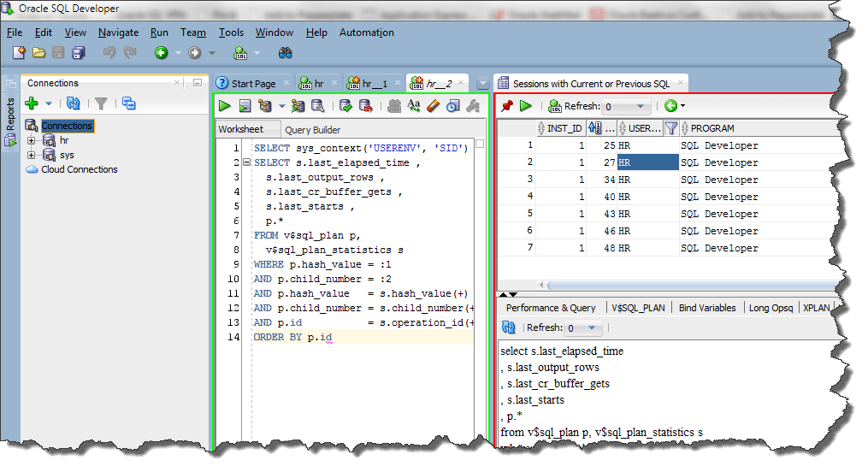
Task: Toggle the sort order column header with the arrow
Action: (x=601, y=128)
